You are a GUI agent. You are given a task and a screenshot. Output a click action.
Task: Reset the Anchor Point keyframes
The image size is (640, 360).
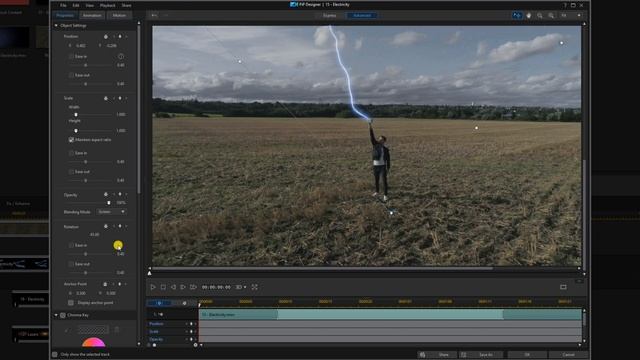click(105, 284)
